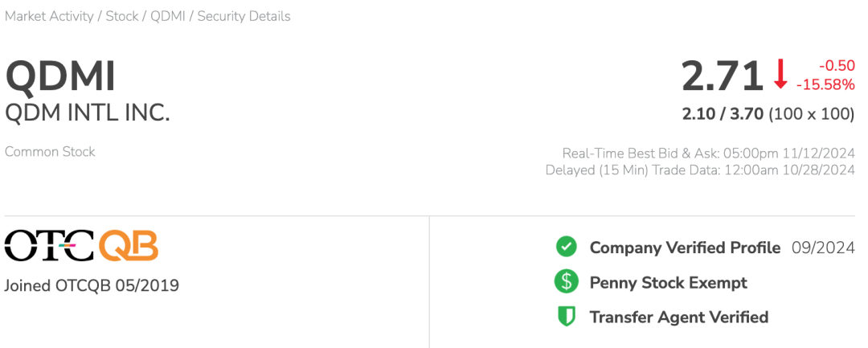Click Security Details breadcrumb item

244,16
